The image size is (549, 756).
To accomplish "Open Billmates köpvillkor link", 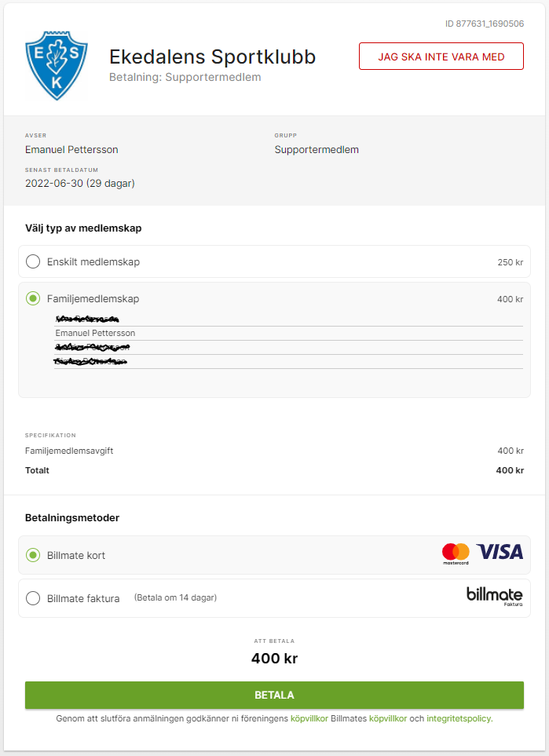I will [388, 718].
